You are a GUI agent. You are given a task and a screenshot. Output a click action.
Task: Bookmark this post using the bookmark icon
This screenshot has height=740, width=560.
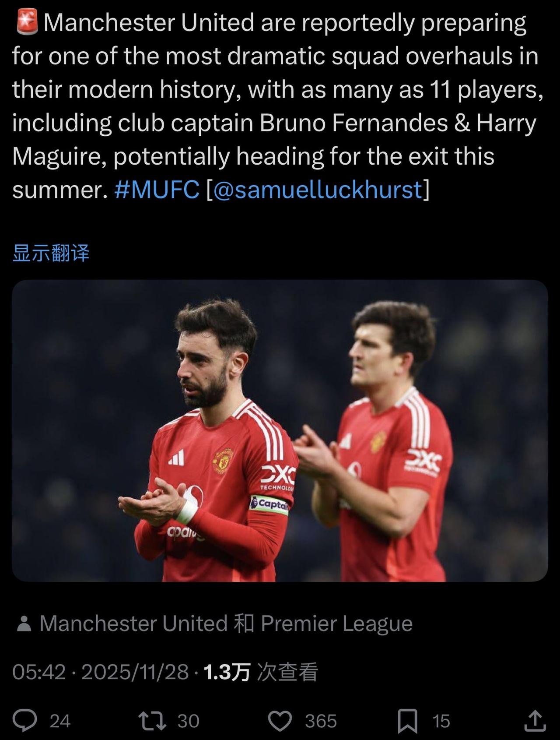click(x=407, y=721)
